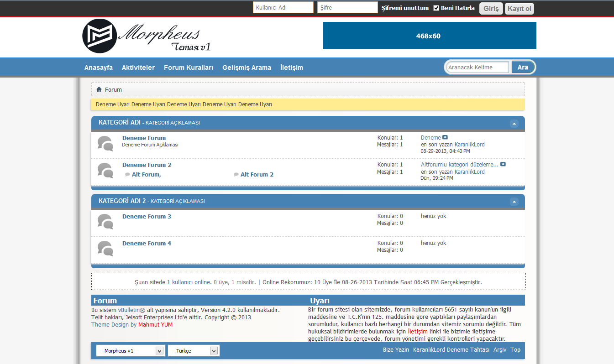614x364 pixels.
Task: Click the Deneme Forum 2 speech bubble icon
Action: tap(105, 171)
